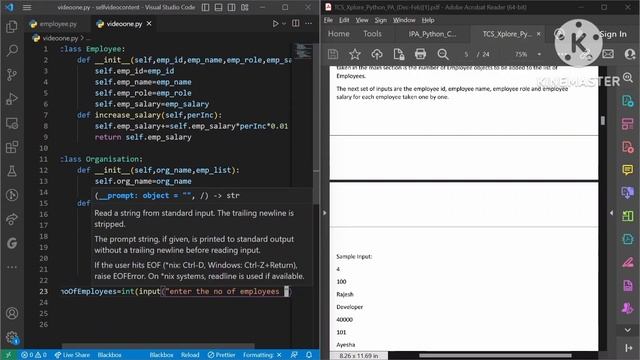
Task: Open Remote Explorer in activity bar
Action: click(x=12, y=123)
